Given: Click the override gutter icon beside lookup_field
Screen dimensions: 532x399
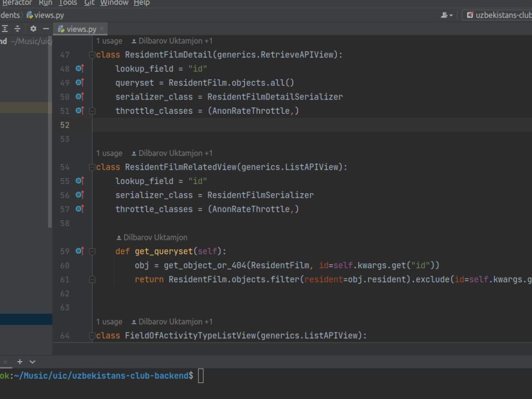Looking at the screenshot, I should tap(79, 68).
